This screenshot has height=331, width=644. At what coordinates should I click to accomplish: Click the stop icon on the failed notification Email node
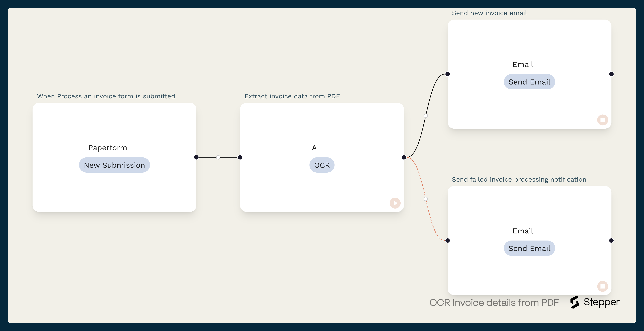coord(603,286)
